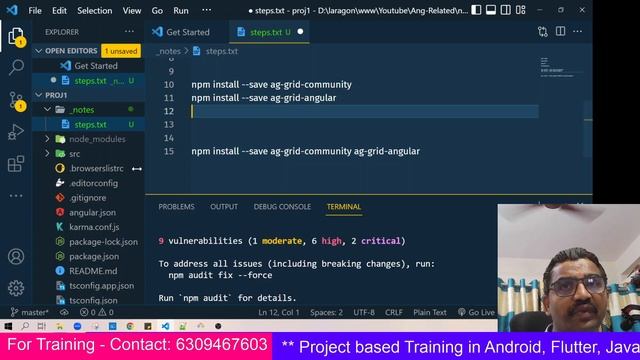The width and height of the screenshot is (640, 360).
Task: Open the Accounts menu icon
Action: tap(16, 256)
